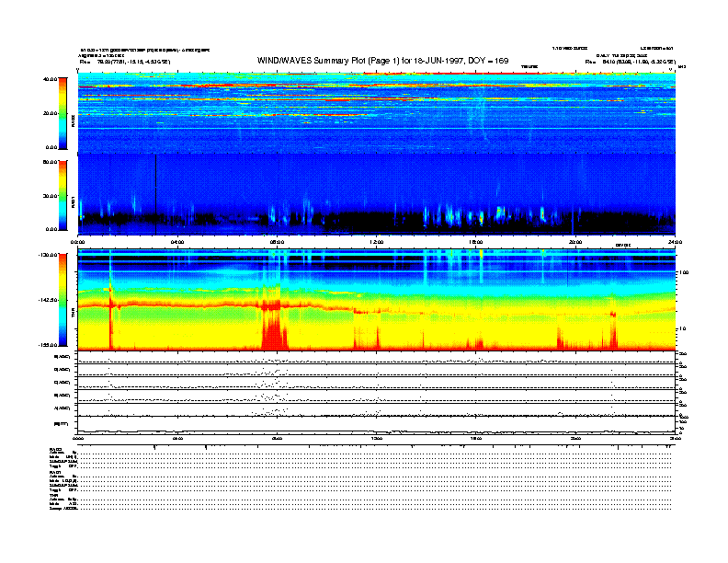Click the B(nT) panel label
Viewport: 728px width, 563px height.
(x=62, y=424)
